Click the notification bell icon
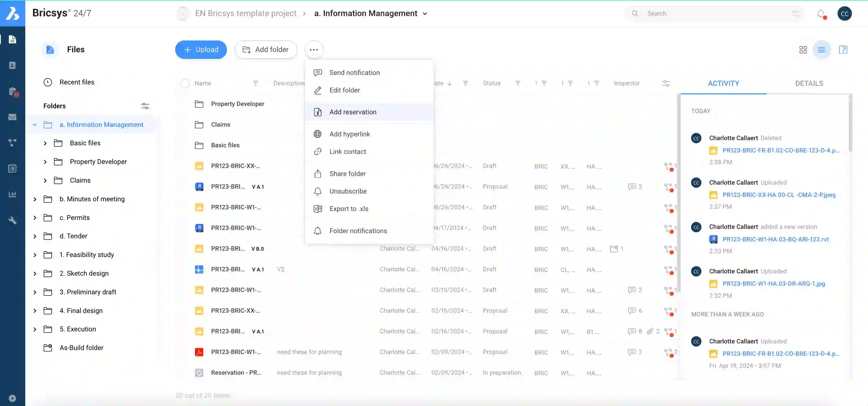Viewport: 868px width, 406px height. (821, 13)
